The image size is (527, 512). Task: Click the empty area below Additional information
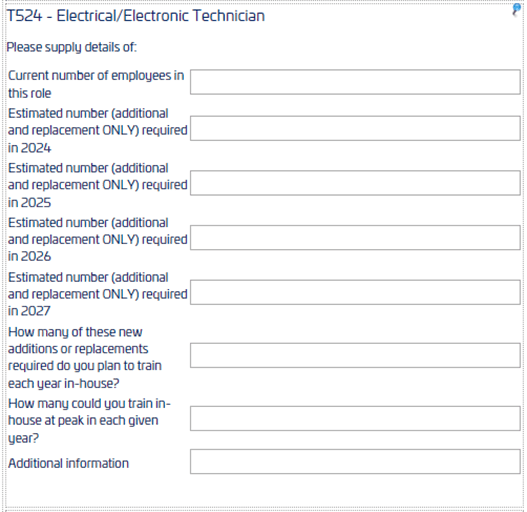coord(264,490)
